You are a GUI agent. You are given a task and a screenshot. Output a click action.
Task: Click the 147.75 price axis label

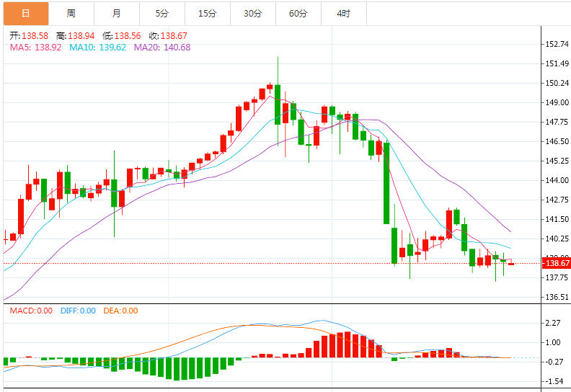coord(557,122)
